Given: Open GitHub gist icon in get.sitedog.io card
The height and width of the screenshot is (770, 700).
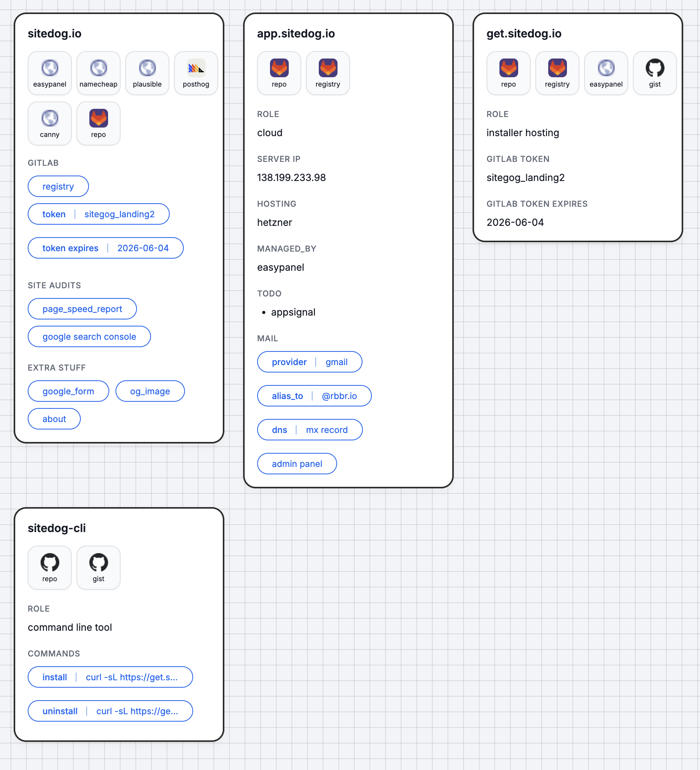Looking at the screenshot, I should tap(655, 73).
